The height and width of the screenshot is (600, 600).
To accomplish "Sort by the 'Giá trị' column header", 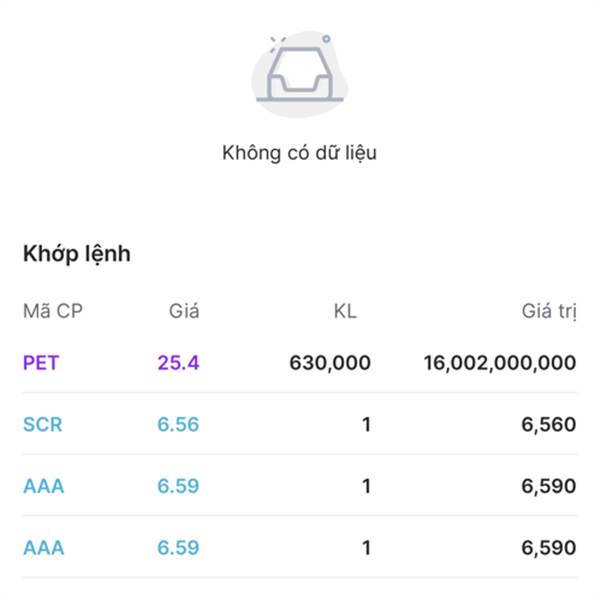I will (549, 311).
